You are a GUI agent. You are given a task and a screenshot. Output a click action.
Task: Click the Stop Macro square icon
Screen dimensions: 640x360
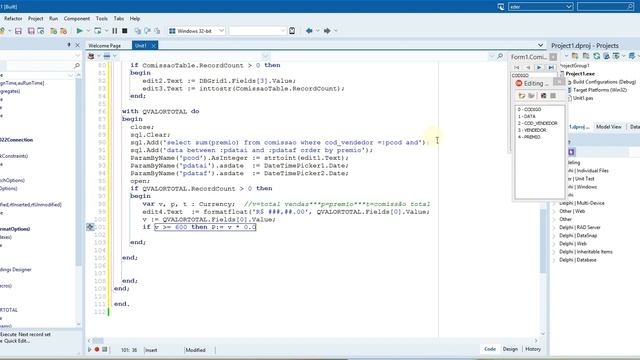coord(104,350)
